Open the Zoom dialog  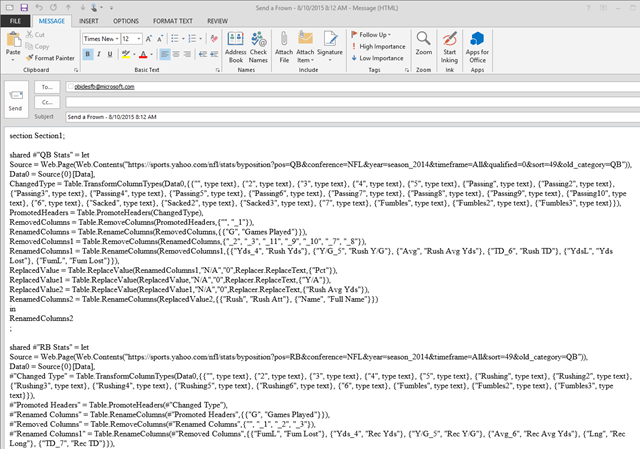tap(424, 43)
